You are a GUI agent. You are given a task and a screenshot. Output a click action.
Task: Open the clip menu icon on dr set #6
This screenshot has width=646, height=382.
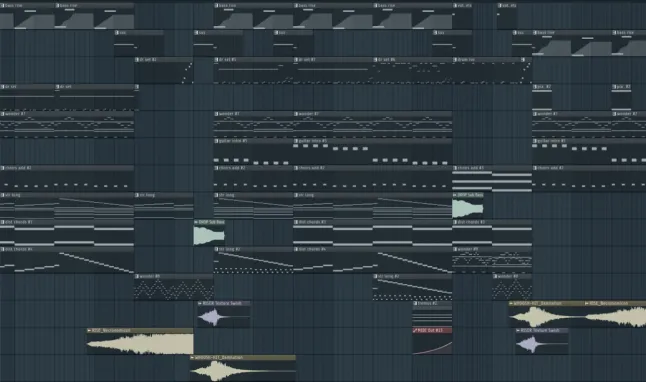pyautogui.click(x=376, y=60)
